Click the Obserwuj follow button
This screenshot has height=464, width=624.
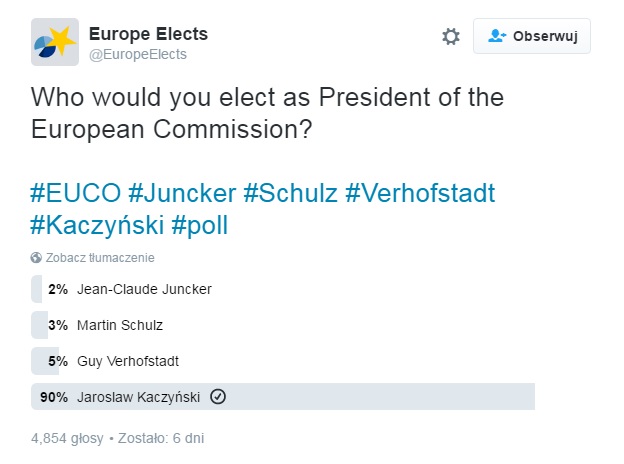(x=532, y=36)
